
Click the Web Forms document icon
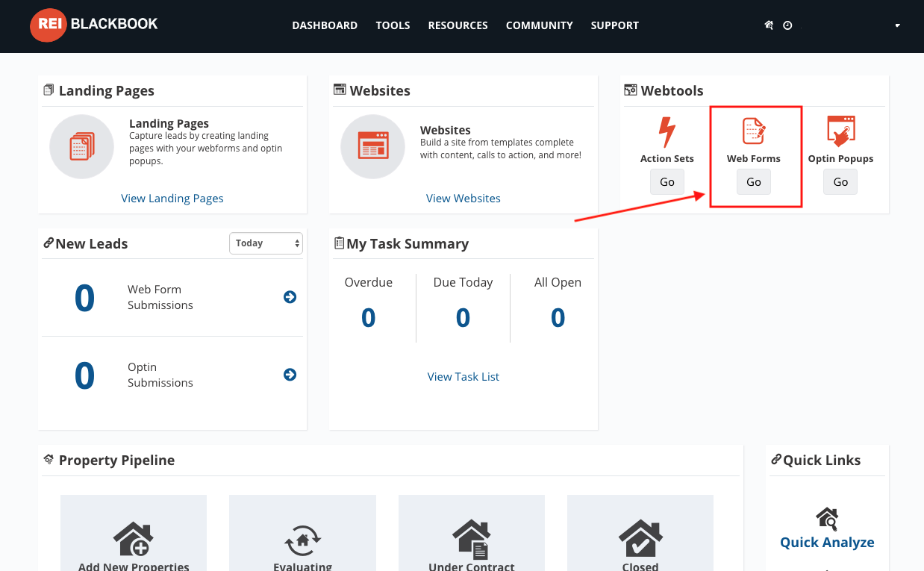[754, 131]
